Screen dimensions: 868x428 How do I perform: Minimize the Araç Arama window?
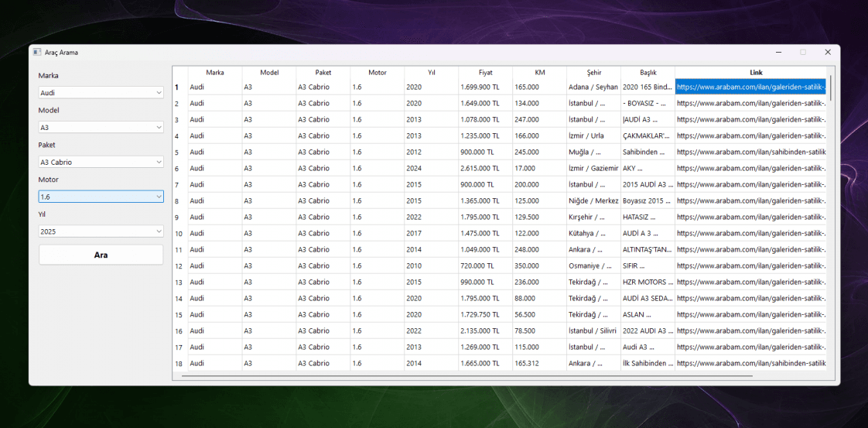point(778,52)
